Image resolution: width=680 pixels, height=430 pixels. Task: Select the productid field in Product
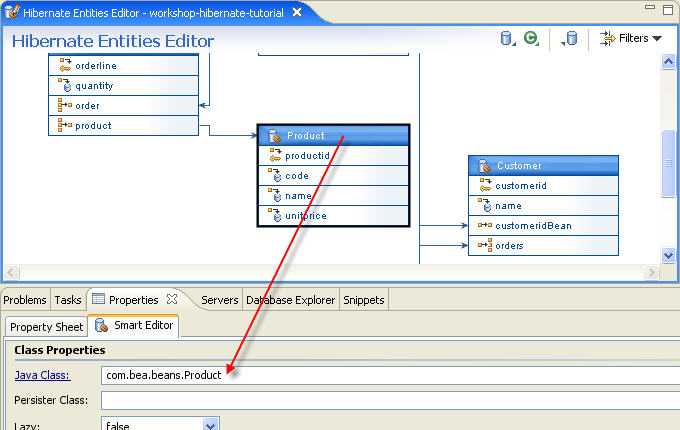pos(333,156)
